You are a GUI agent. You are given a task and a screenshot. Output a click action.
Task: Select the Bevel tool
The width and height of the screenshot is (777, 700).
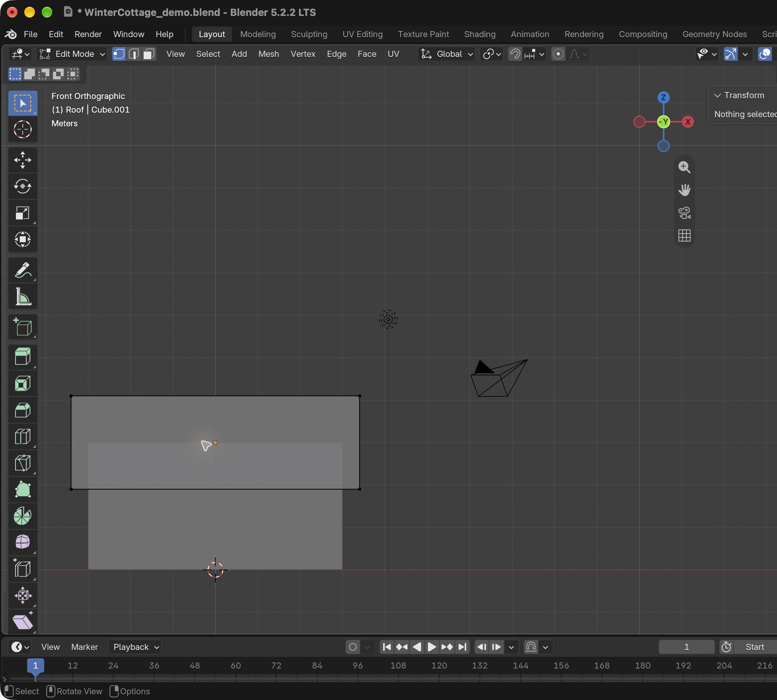(23, 410)
